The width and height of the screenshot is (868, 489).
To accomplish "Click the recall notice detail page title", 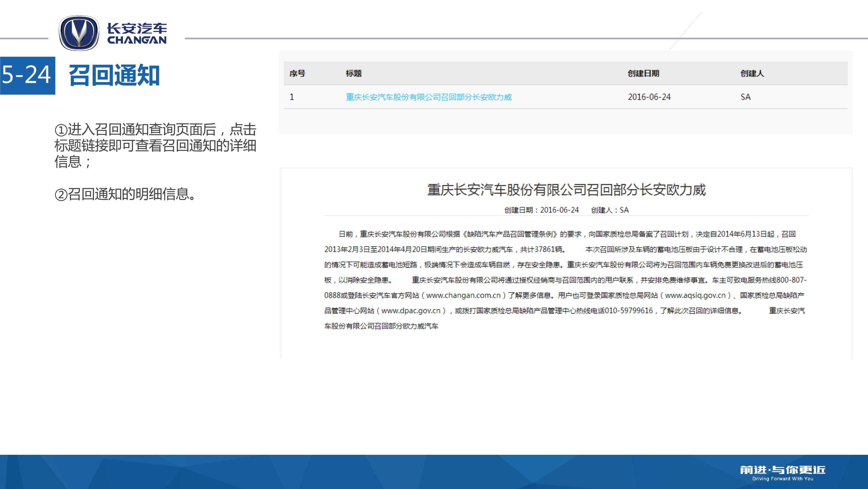I will tap(566, 190).
